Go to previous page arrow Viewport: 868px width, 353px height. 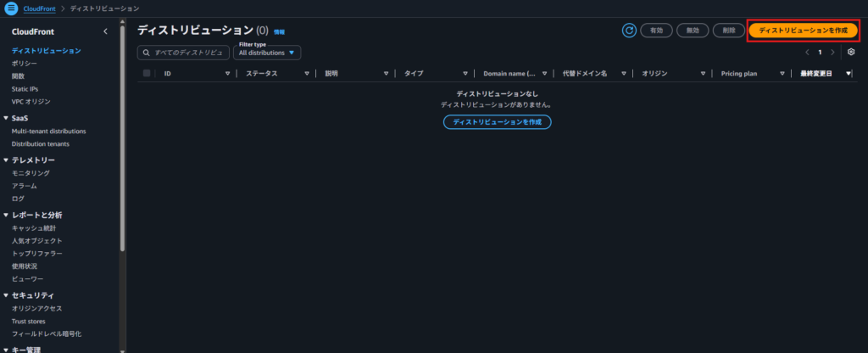click(x=807, y=52)
